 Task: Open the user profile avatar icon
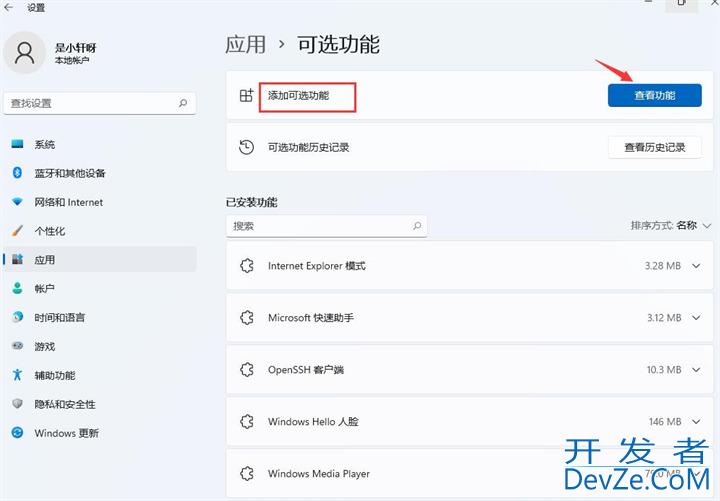[x=24, y=52]
